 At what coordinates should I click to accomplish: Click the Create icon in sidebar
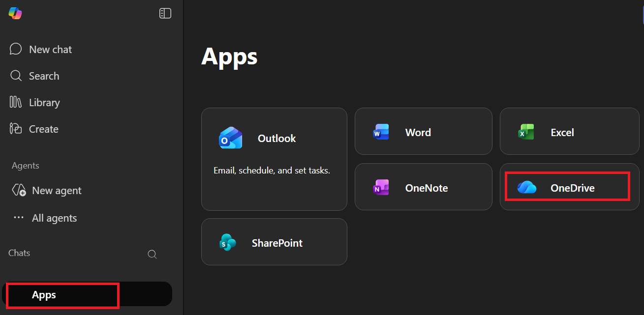(x=16, y=129)
